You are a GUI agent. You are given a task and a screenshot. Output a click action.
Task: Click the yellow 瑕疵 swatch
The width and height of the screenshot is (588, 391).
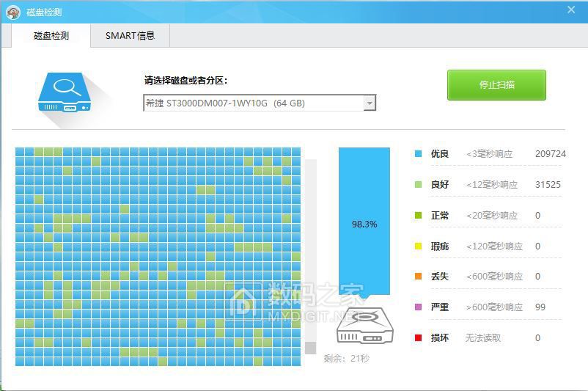click(x=418, y=246)
